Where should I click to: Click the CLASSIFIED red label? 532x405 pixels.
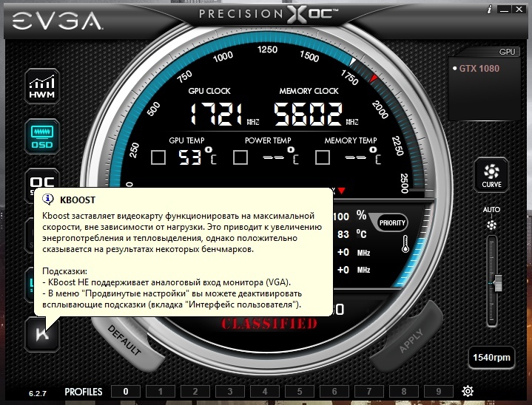pos(269,324)
